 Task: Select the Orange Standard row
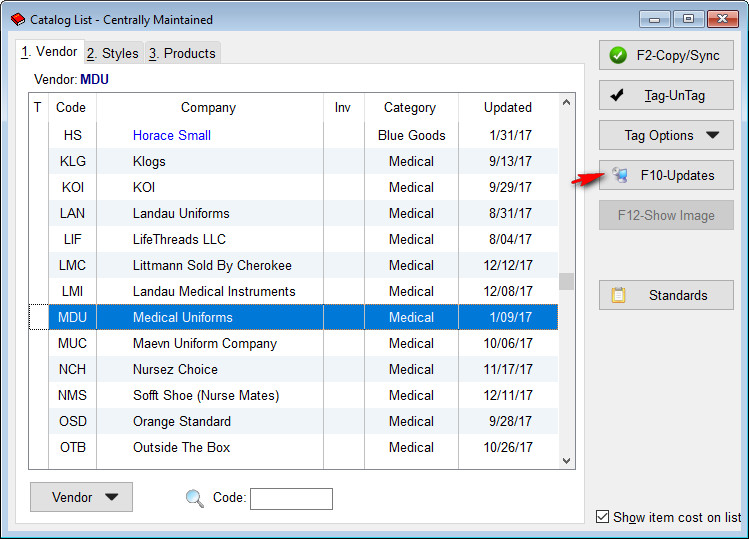(294, 421)
